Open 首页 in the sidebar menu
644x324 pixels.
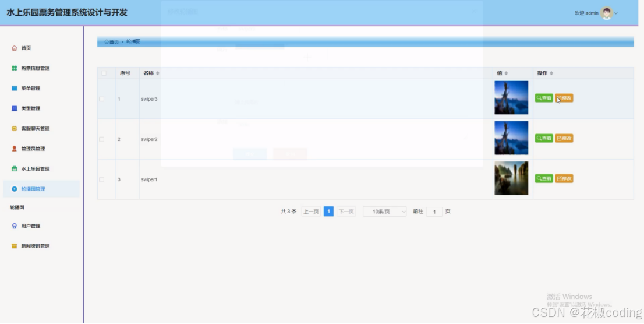point(41,48)
